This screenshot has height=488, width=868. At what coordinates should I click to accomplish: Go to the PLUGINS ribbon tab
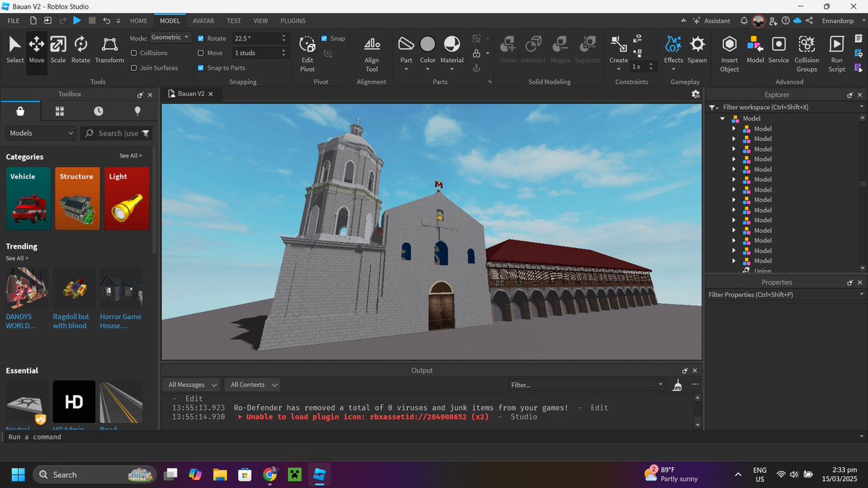click(x=293, y=21)
